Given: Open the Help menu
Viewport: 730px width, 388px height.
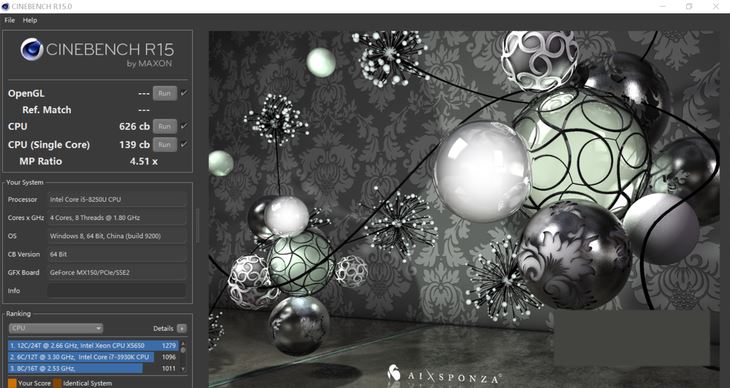Looking at the screenshot, I should click(x=30, y=20).
